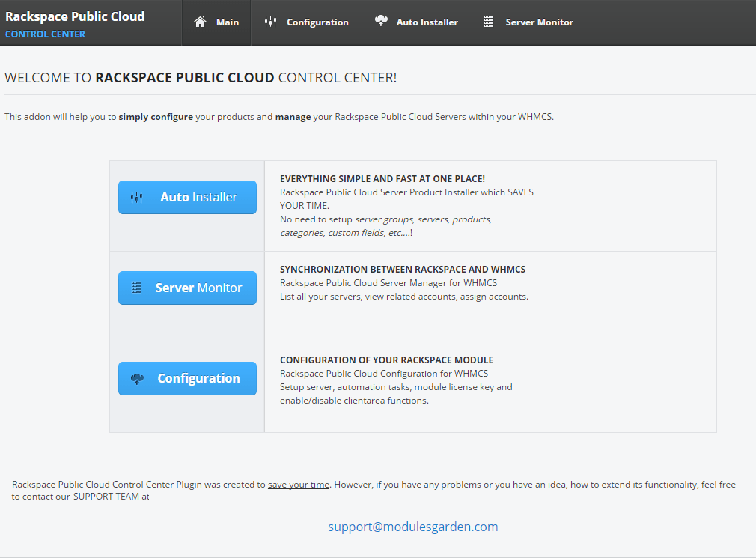The width and height of the screenshot is (756, 558).
Task: Click the sliders icon beside Configuration in navigation
Action: (x=270, y=22)
